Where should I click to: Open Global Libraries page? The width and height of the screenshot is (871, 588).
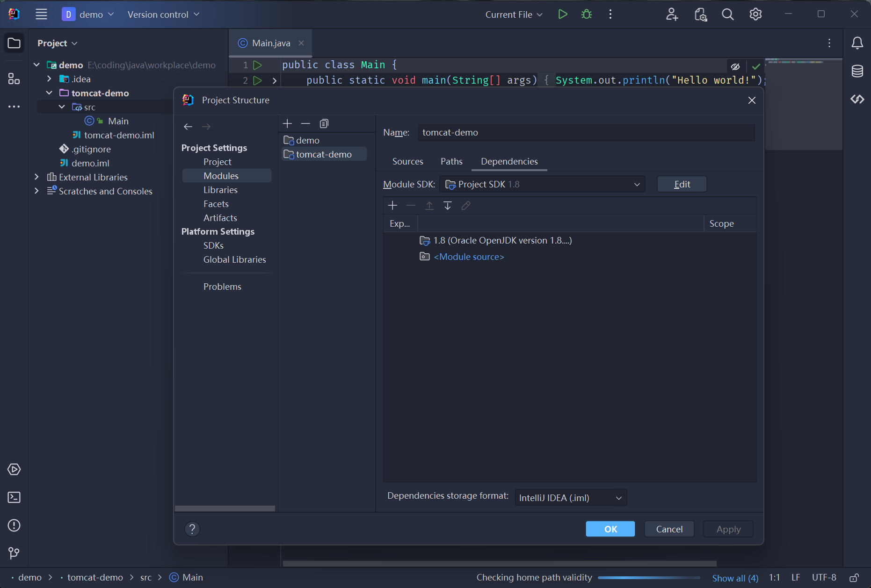[x=234, y=259]
